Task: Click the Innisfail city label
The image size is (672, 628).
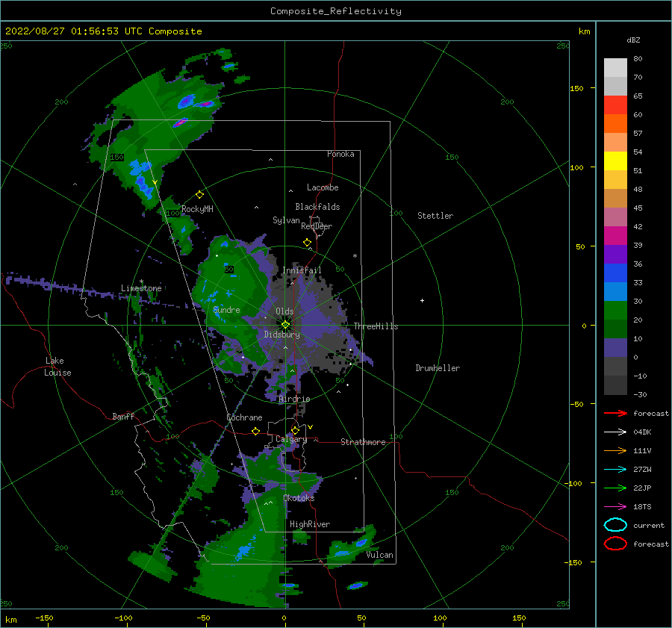Action: 302,270
